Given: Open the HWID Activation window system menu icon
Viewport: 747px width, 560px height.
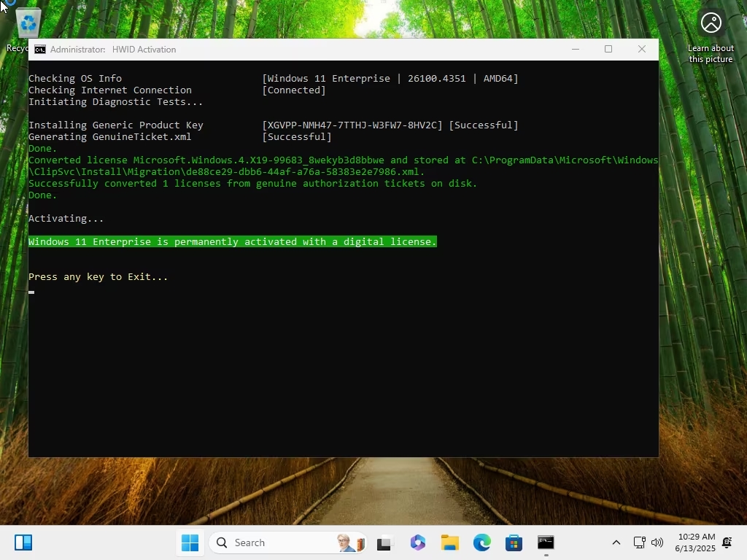Looking at the screenshot, I should [x=40, y=50].
